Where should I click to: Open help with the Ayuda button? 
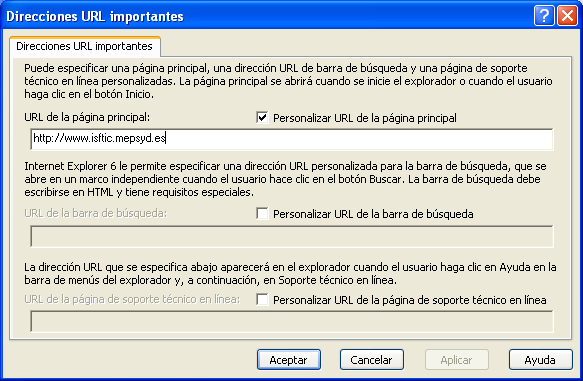(x=540, y=359)
